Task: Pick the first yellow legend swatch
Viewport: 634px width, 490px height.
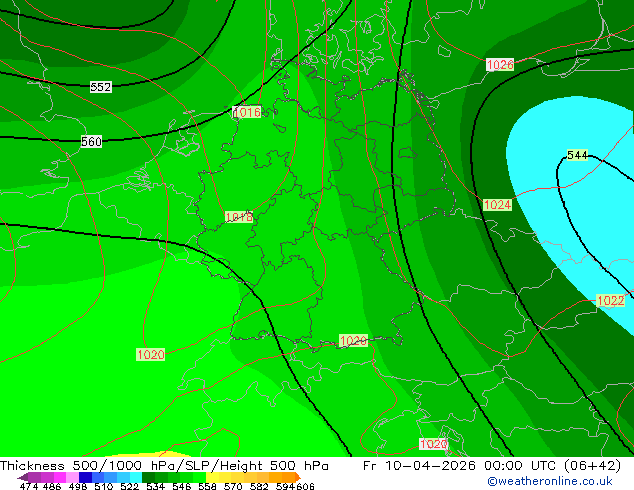Action: tap(212, 477)
